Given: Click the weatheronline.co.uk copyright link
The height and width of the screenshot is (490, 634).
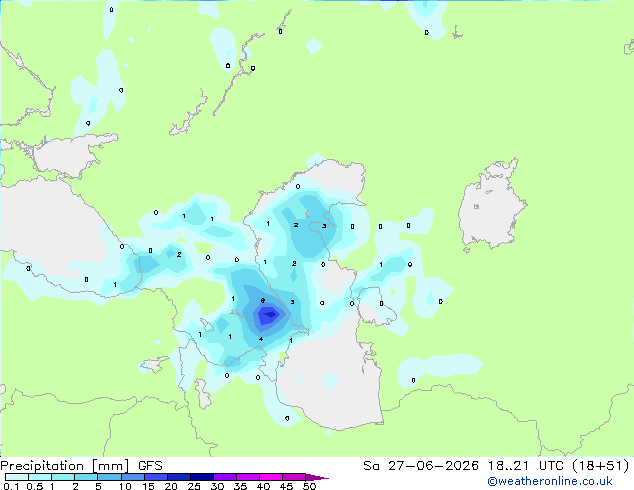Looking at the screenshot, I should click(550, 481).
